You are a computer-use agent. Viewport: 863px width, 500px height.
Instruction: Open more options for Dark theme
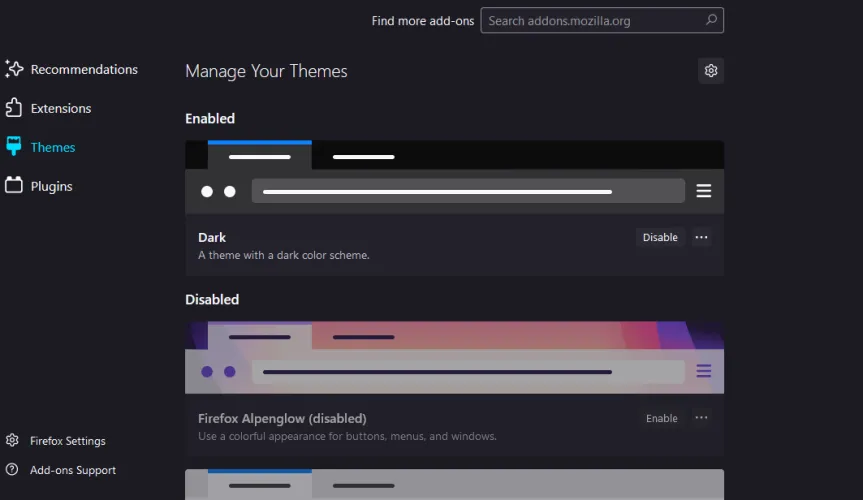pos(701,238)
